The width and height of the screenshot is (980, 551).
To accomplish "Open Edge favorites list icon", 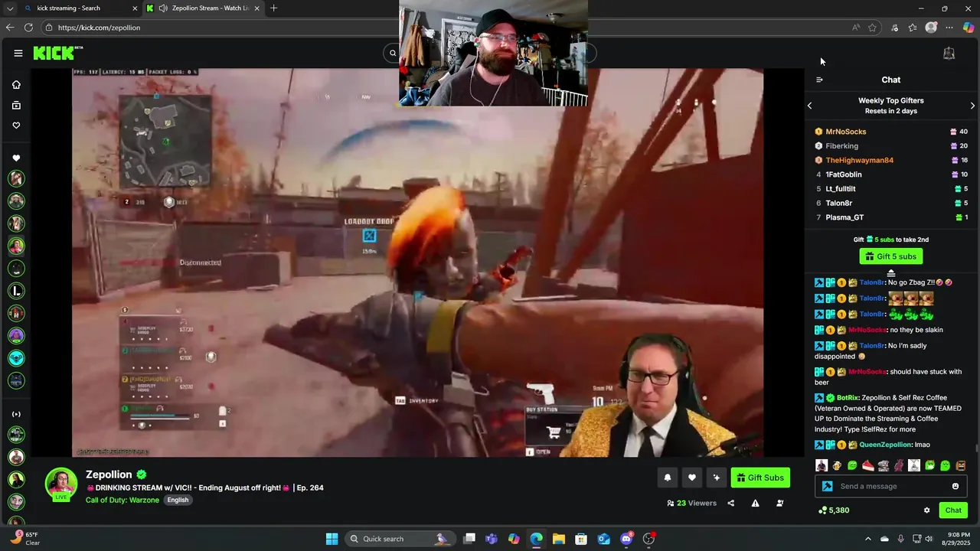I will click(x=913, y=28).
